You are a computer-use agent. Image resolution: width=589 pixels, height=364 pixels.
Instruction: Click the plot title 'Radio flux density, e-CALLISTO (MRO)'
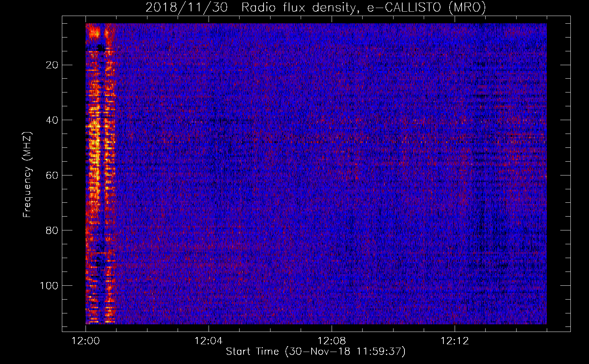(364, 7)
